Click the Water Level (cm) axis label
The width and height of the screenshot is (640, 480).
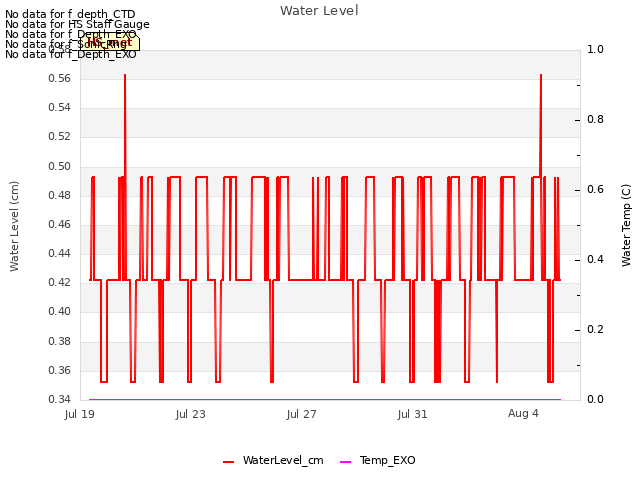[x=14, y=226]
